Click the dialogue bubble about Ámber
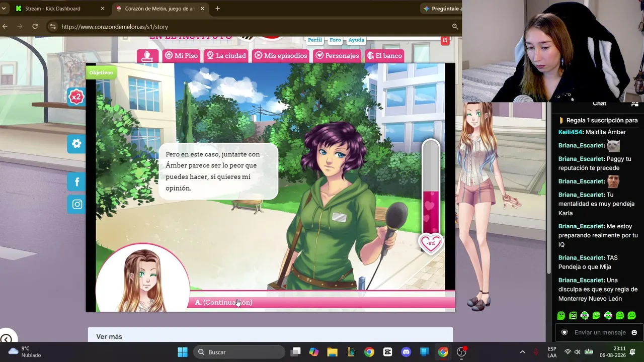Viewport: 644px width, 362px height. (218, 171)
